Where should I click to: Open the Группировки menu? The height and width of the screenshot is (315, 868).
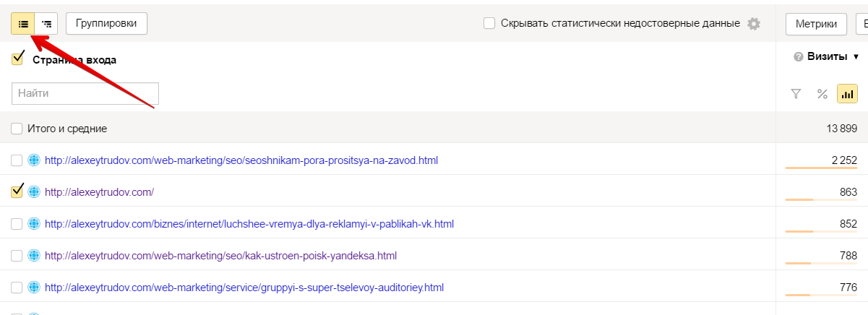point(106,24)
